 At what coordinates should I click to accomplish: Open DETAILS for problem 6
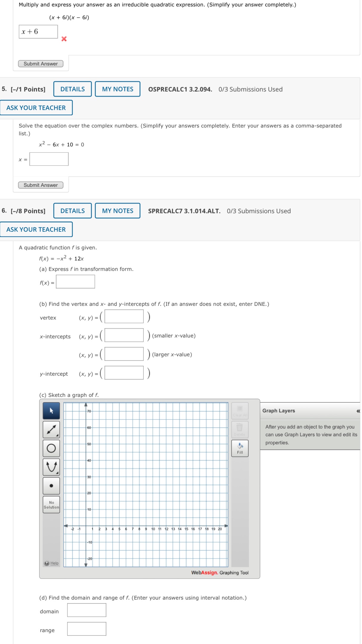pyautogui.click(x=72, y=210)
